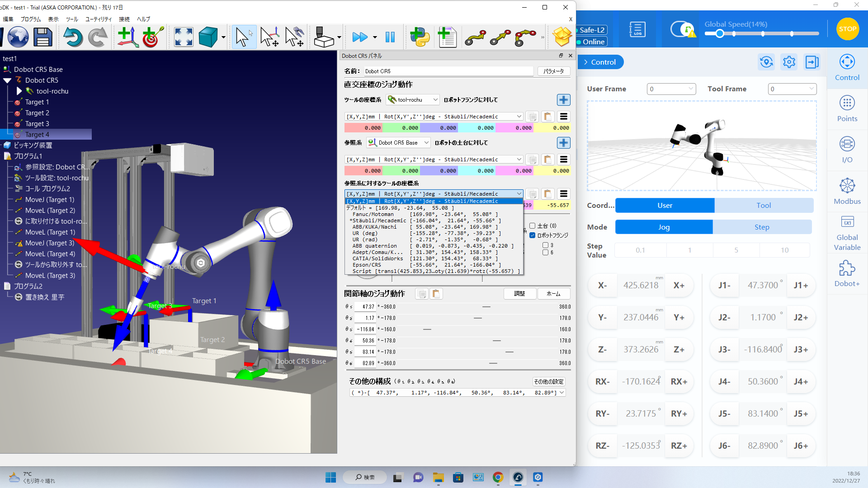
Task: Select Jog mode
Action: pyautogui.click(x=664, y=227)
